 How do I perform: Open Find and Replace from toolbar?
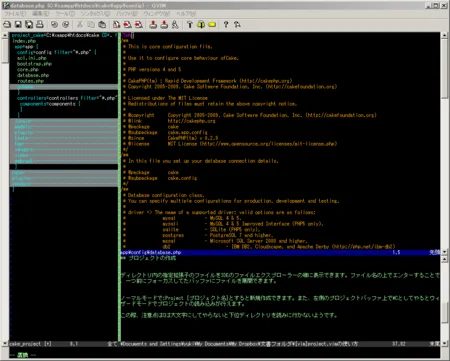116,24
